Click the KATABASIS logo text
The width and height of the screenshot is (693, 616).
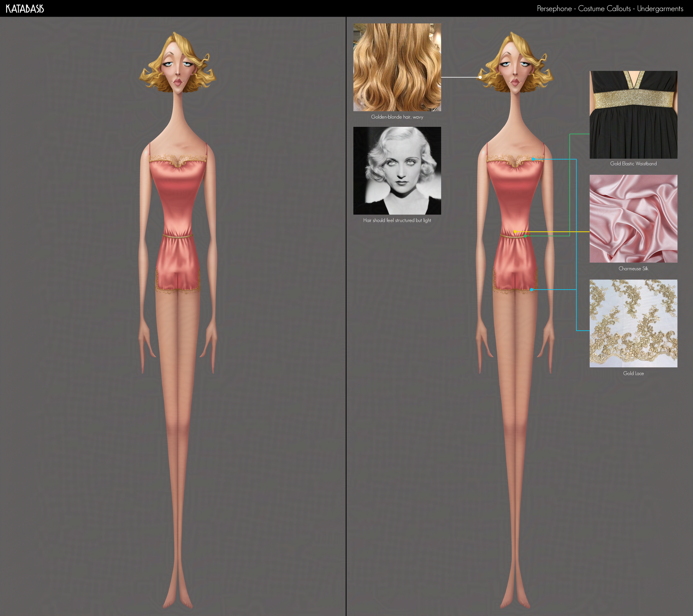pos(25,9)
